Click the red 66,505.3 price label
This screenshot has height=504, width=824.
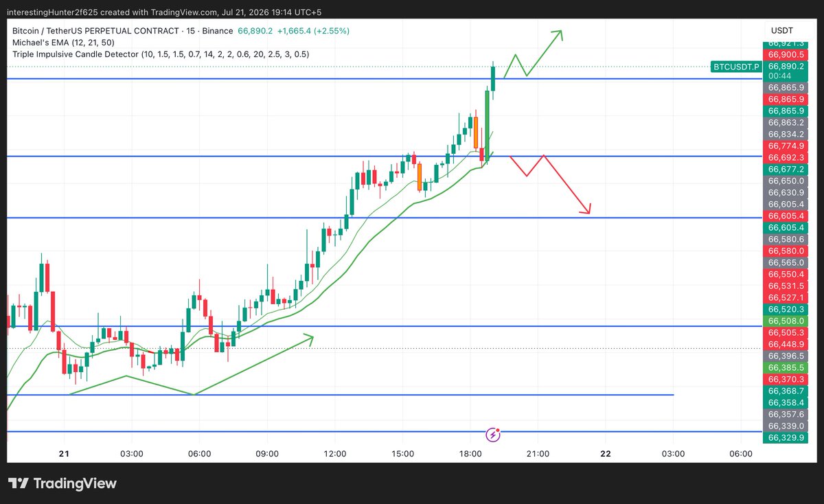coord(786,332)
